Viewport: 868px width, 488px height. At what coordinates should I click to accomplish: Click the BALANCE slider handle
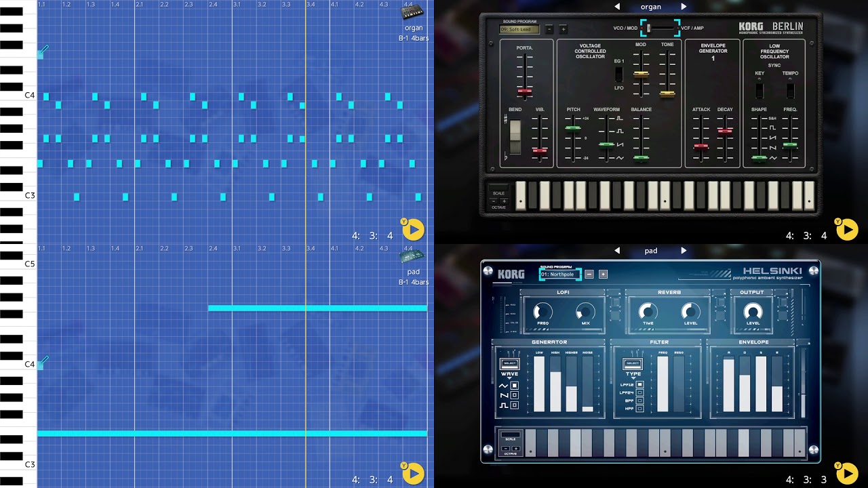coord(641,158)
